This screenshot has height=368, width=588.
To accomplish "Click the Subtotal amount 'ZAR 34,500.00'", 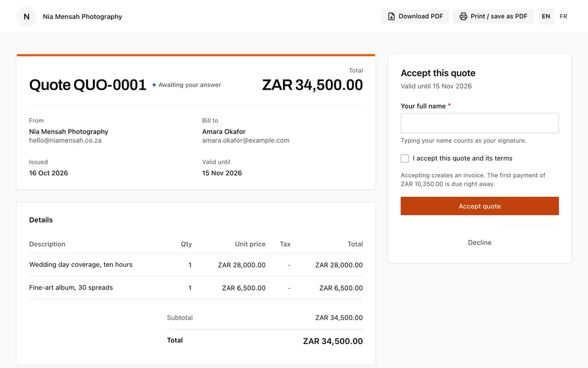I will 339,318.
